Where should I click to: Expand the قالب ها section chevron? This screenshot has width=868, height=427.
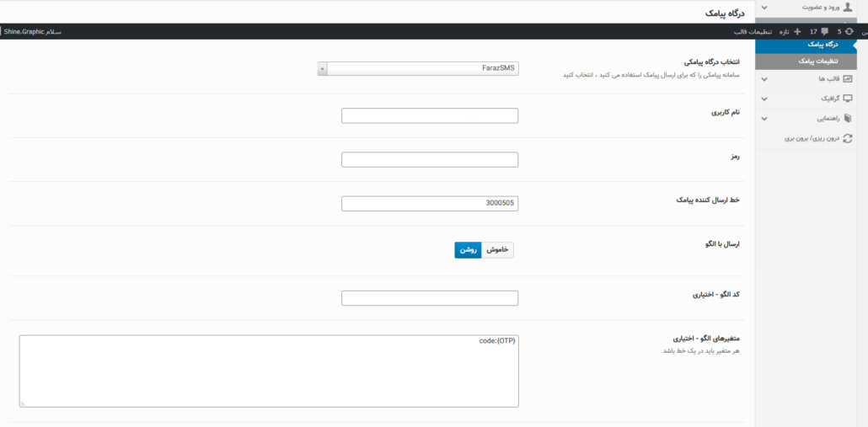pyautogui.click(x=764, y=79)
